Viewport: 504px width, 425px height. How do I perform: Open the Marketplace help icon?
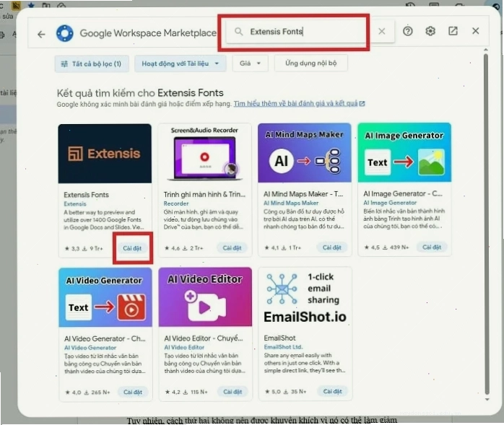click(x=407, y=31)
